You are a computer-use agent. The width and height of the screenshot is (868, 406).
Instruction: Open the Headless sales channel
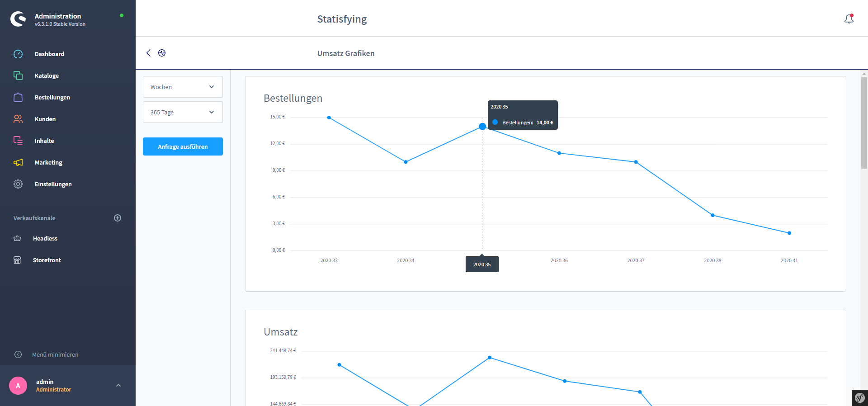click(45, 238)
